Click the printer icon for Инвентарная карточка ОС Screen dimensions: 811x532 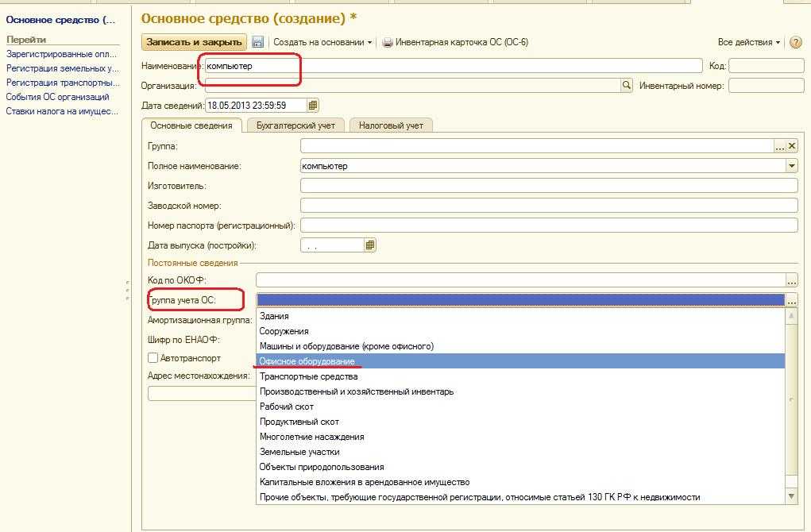(388, 42)
